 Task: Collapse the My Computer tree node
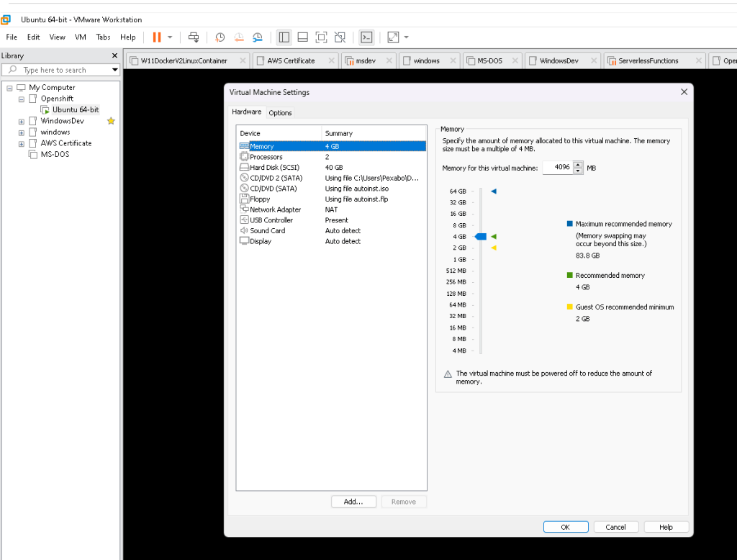pyautogui.click(x=9, y=88)
